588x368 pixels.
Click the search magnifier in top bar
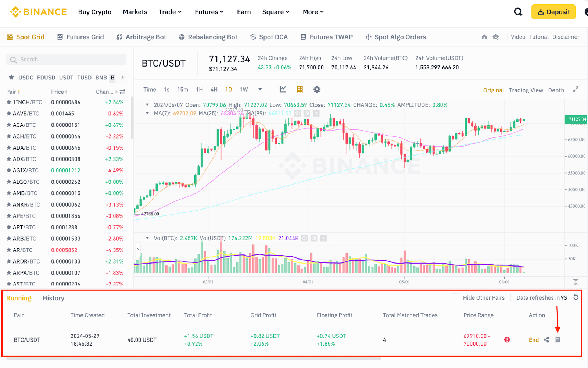point(518,11)
